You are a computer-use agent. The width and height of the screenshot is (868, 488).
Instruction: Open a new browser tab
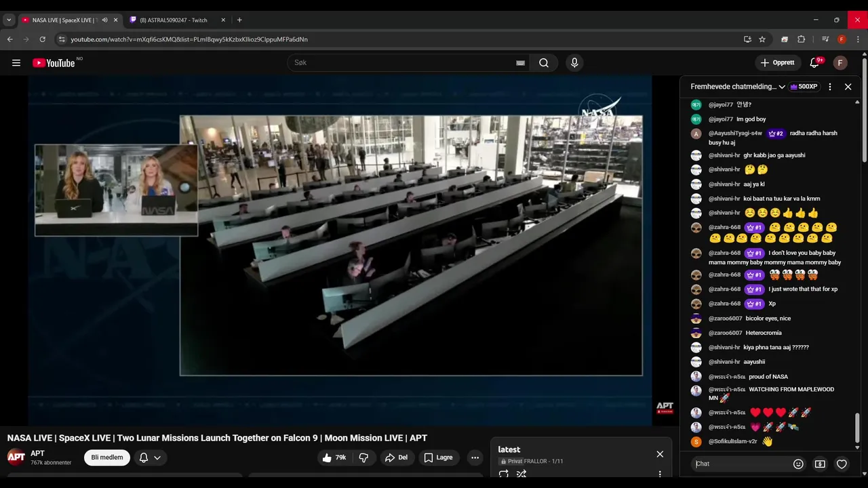coord(239,20)
